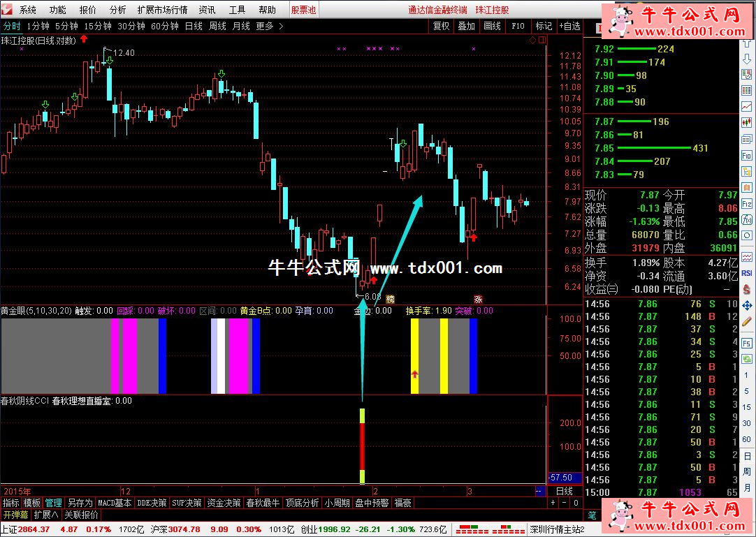This screenshot has height=537, width=756.
Task: Open F10 button in chart toolbar
Action: pos(518,26)
